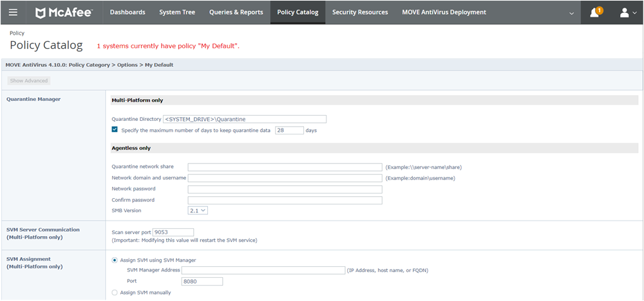Select Assign SVM using SVM Manager
This screenshot has width=644, height=301.
[115, 260]
